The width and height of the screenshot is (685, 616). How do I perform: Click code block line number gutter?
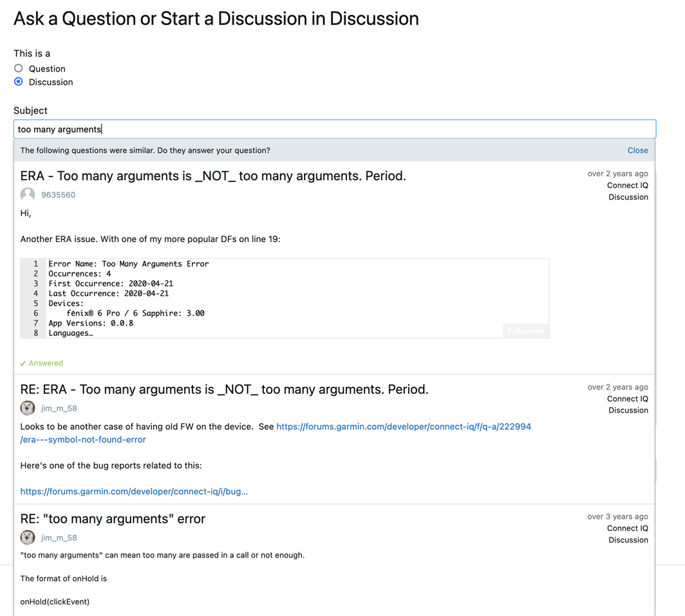[x=33, y=298]
